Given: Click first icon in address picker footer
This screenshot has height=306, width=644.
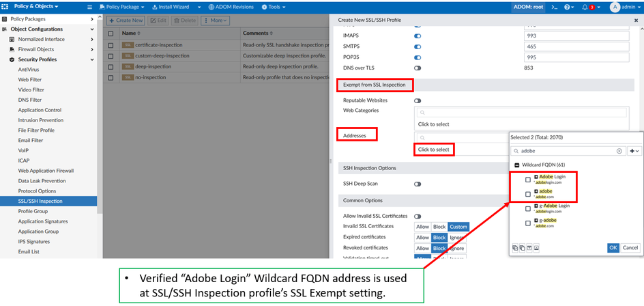Looking at the screenshot, I should (x=515, y=248).
